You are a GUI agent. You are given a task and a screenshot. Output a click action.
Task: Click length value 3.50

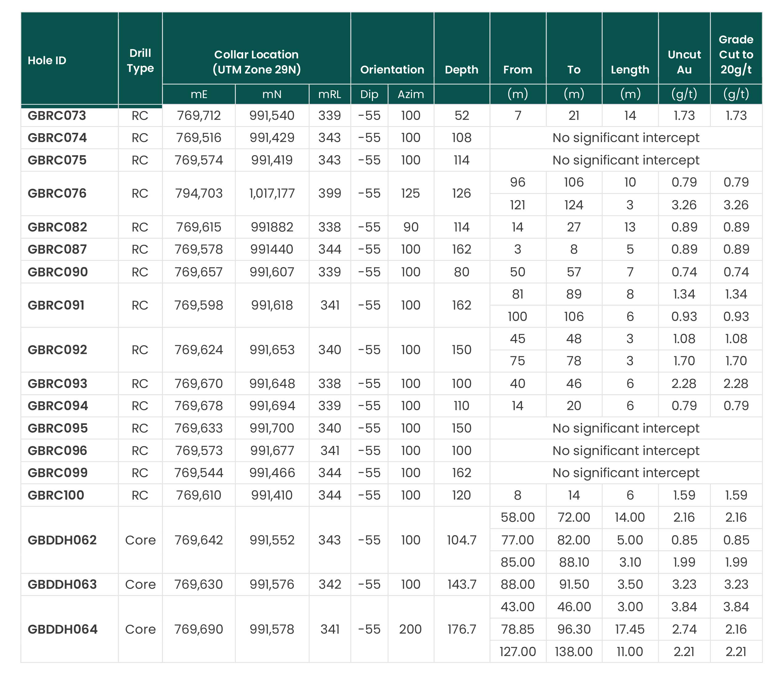coord(630,584)
